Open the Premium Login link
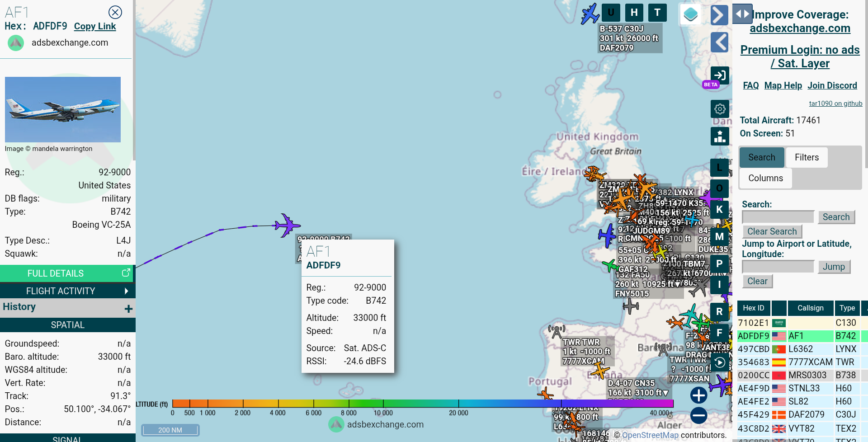 tap(800, 56)
